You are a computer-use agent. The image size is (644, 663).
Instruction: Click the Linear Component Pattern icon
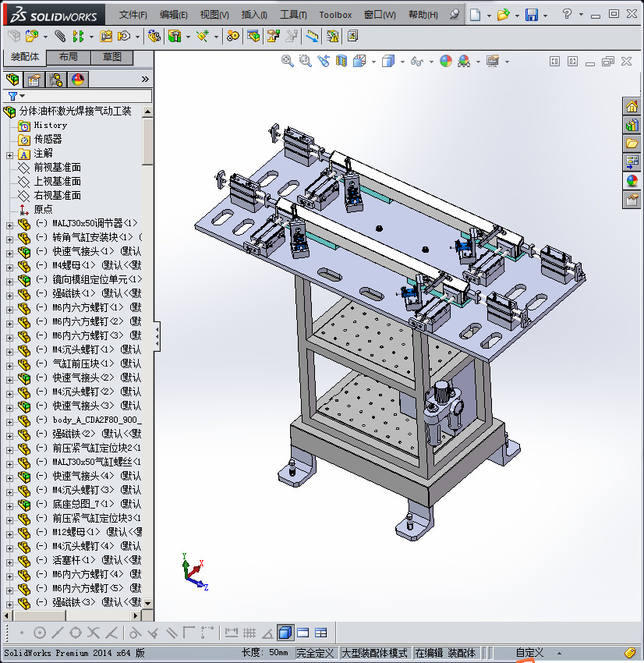coord(78,37)
